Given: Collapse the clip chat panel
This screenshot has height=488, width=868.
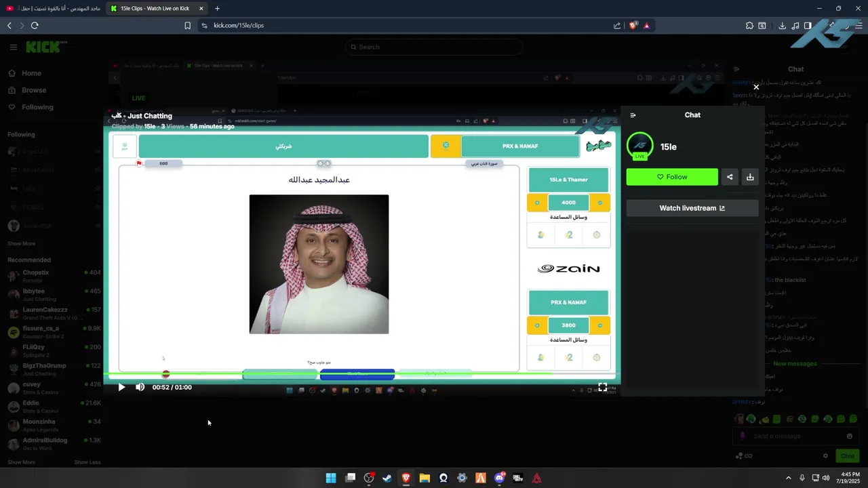Looking at the screenshot, I should tap(633, 115).
